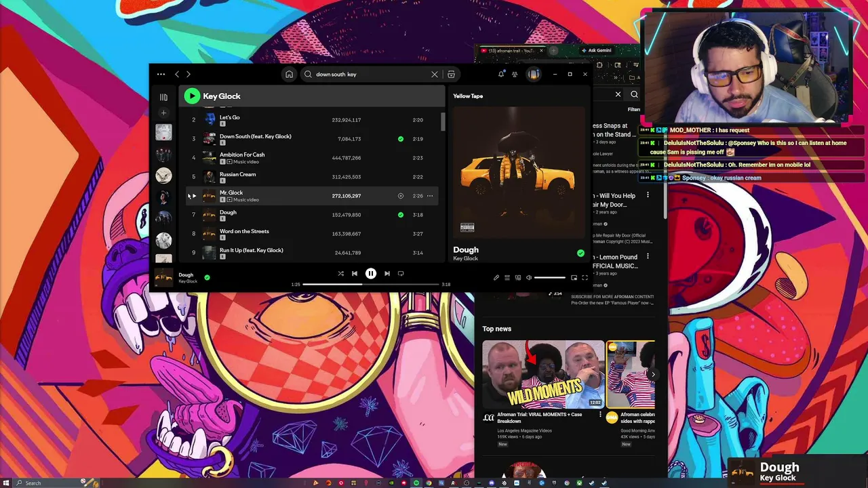868x488 pixels.
Task: Toggle saved check beside Dough in now-playing bar
Action: click(x=207, y=277)
